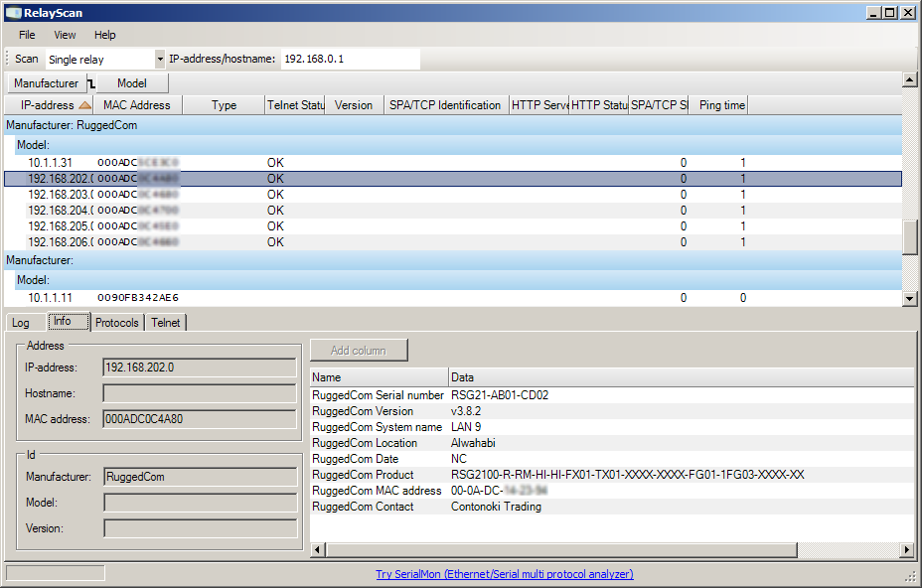Click the Scan toolbar button
The height and width of the screenshot is (588, 922).
click(x=27, y=59)
